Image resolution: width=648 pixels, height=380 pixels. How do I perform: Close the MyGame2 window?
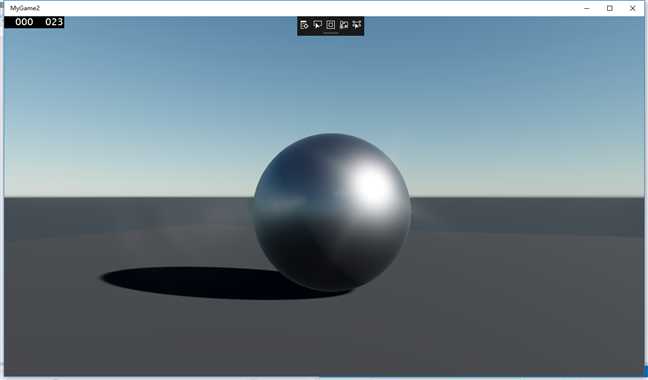coord(632,8)
